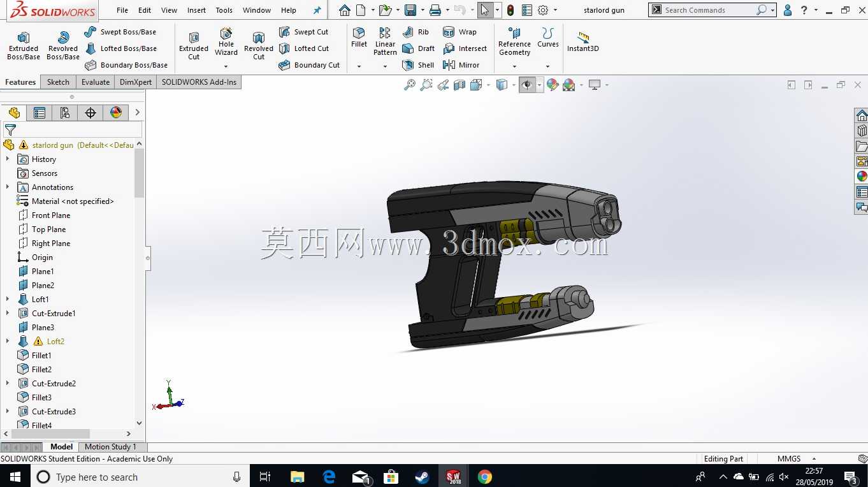Select the Fillet3 feature in the tree
This screenshot has width=868, height=487.
click(x=41, y=398)
